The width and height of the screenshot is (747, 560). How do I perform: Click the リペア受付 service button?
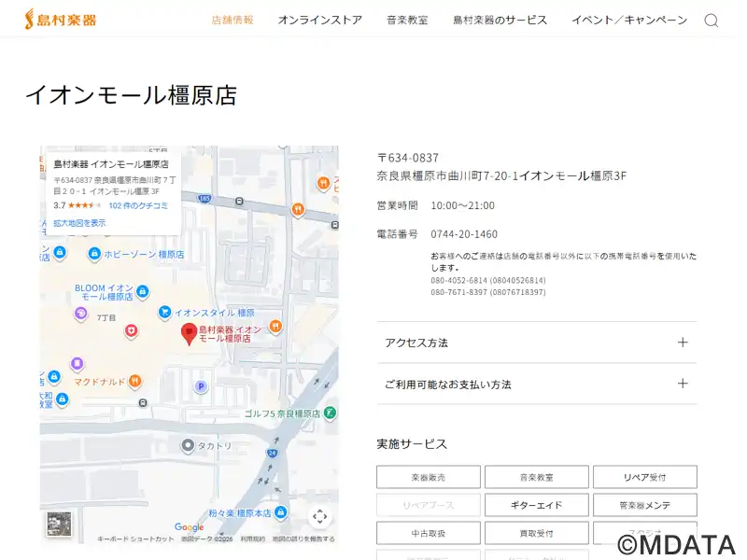coord(644,477)
